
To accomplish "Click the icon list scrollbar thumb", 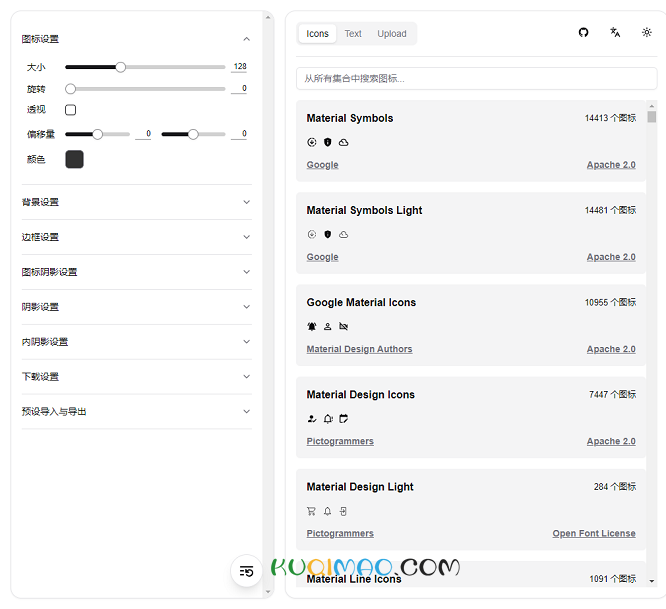I will (652, 117).
